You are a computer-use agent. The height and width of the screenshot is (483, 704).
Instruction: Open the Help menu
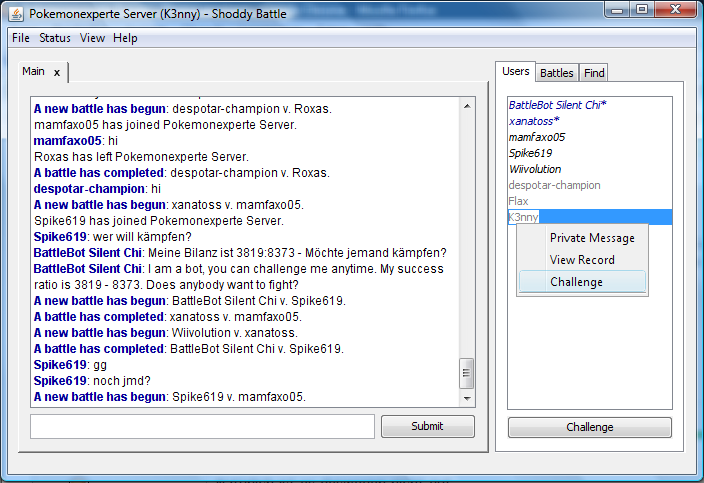(x=125, y=38)
